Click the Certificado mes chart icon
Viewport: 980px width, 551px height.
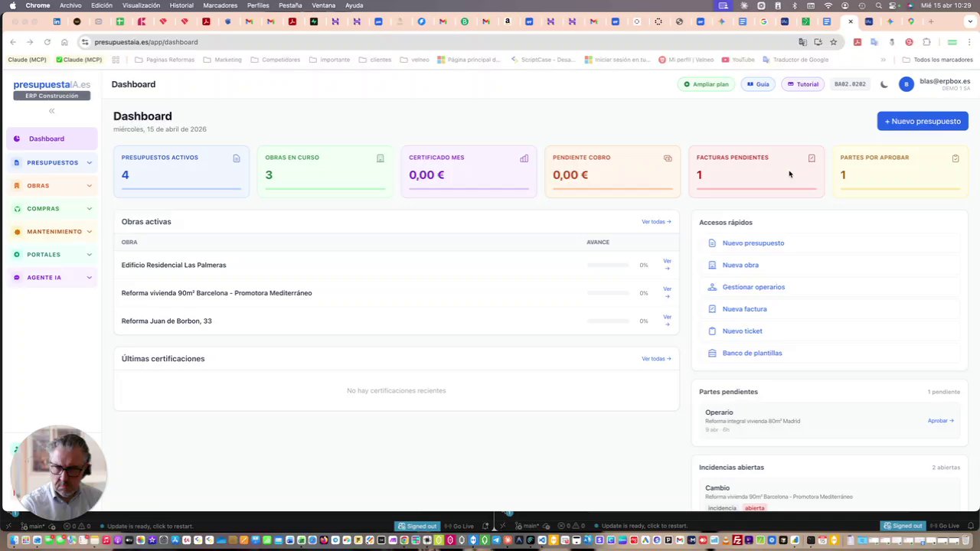click(524, 158)
